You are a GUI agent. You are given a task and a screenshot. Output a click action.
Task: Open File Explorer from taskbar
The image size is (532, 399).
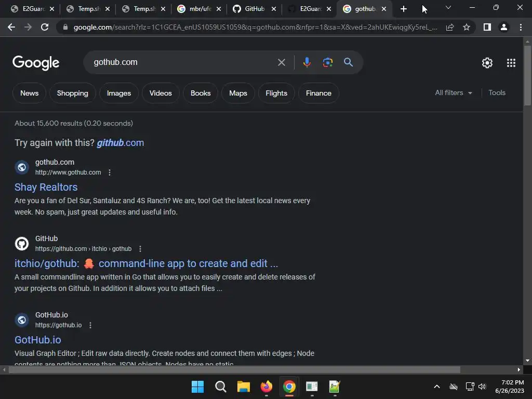243,387
